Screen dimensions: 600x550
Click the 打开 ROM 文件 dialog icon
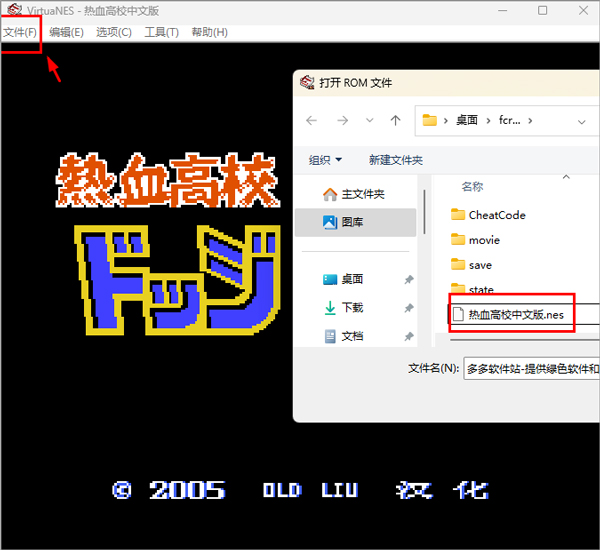pos(307,82)
